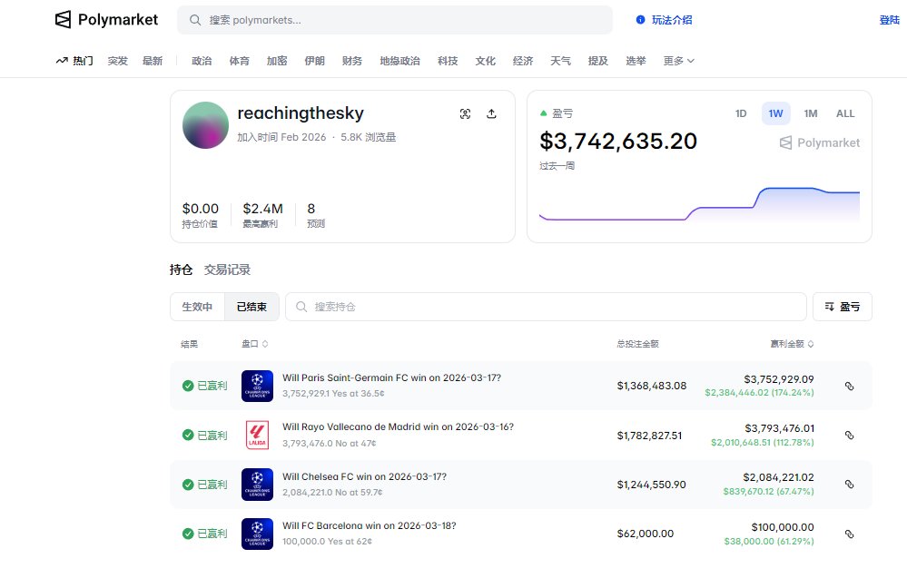Click Champions League icon in Paris Saint-Germain row
907x588 pixels.
coord(258,387)
